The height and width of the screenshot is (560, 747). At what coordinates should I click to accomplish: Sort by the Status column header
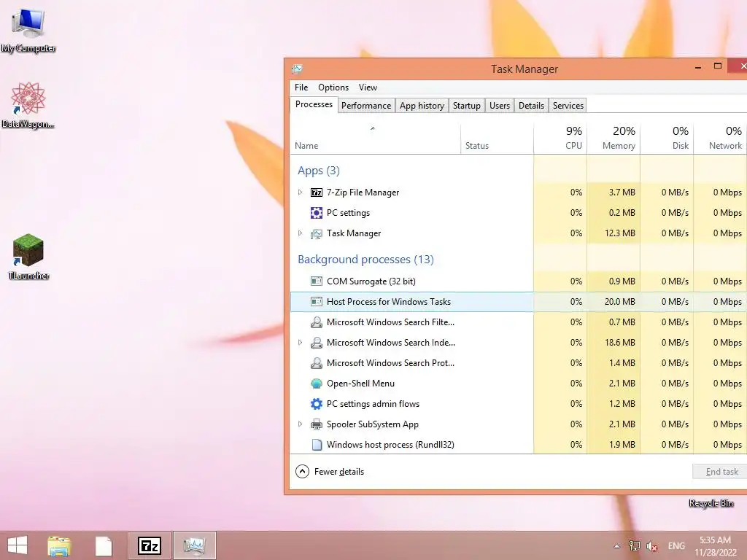(497, 139)
